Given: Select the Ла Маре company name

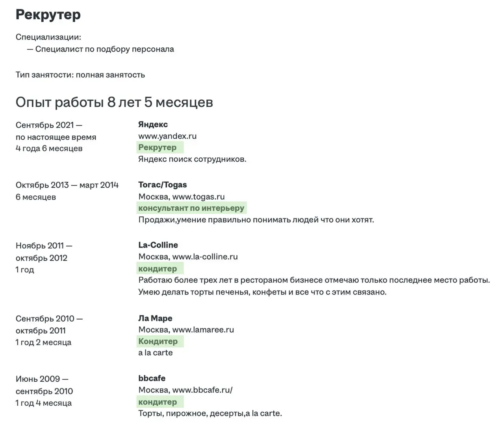Looking at the screenshot, I should click(155, 318).
